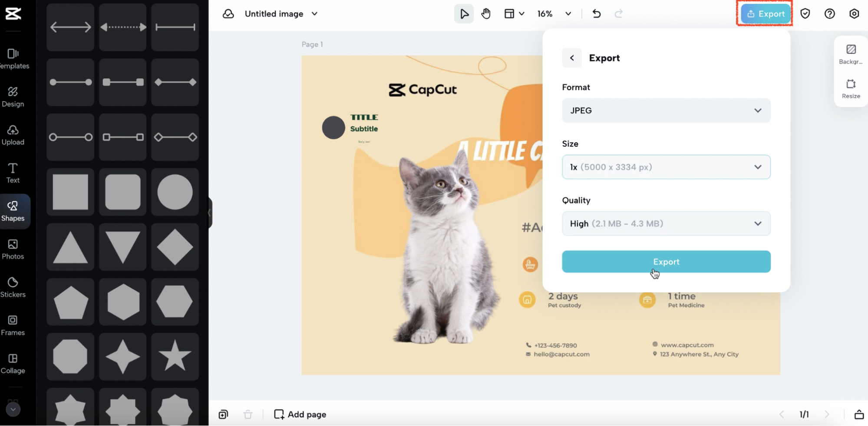Add the diamond shape
The height and width of the screenshot is (426, 868).
[x=175, y=247]
